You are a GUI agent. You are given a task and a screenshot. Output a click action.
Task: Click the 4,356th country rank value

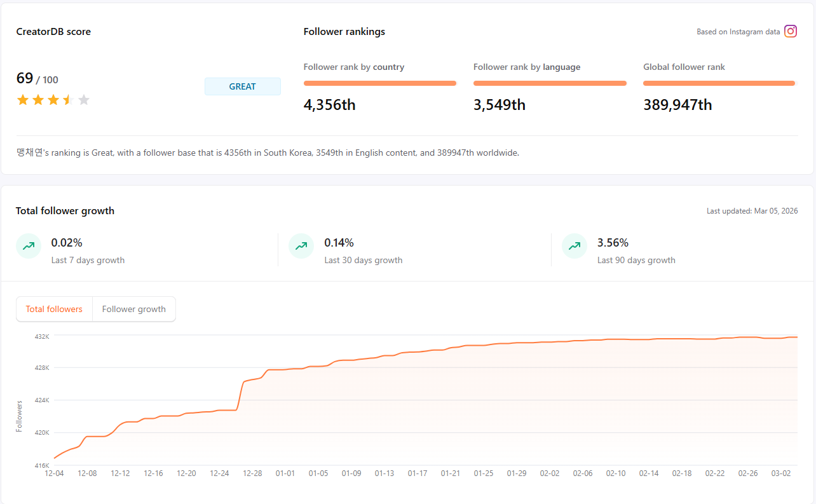pos(329,104)
